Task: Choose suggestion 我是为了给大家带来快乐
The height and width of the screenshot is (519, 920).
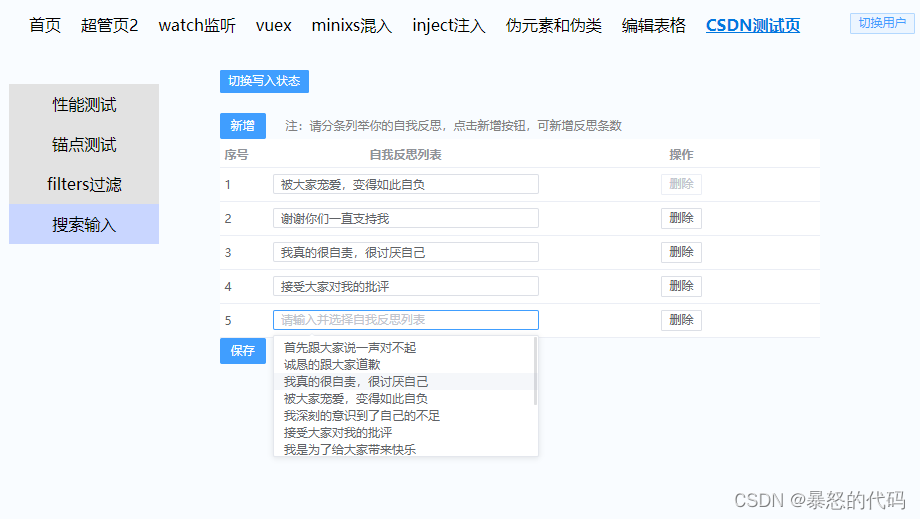Action: click(x=404, y=449)
